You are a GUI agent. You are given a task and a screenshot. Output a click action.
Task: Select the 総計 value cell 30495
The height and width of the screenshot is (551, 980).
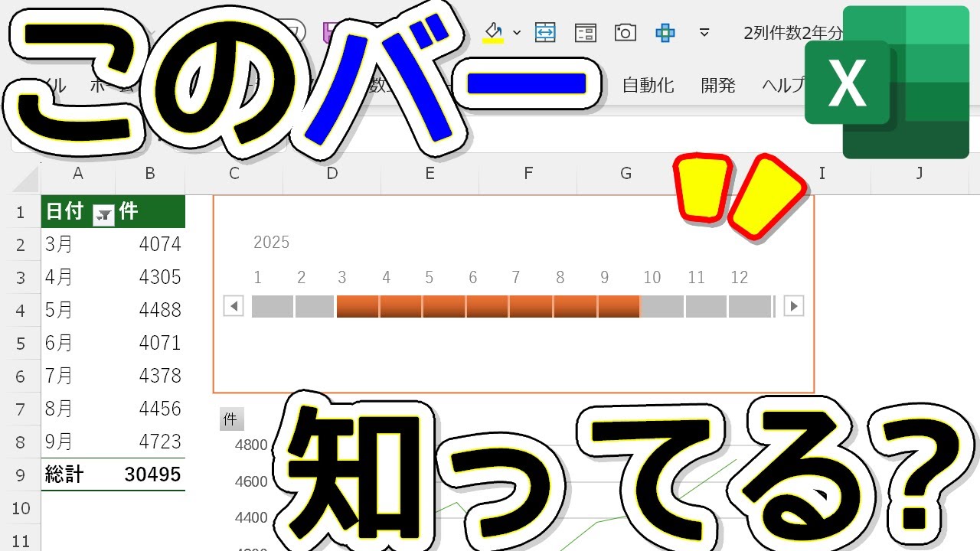click(152, 474)
